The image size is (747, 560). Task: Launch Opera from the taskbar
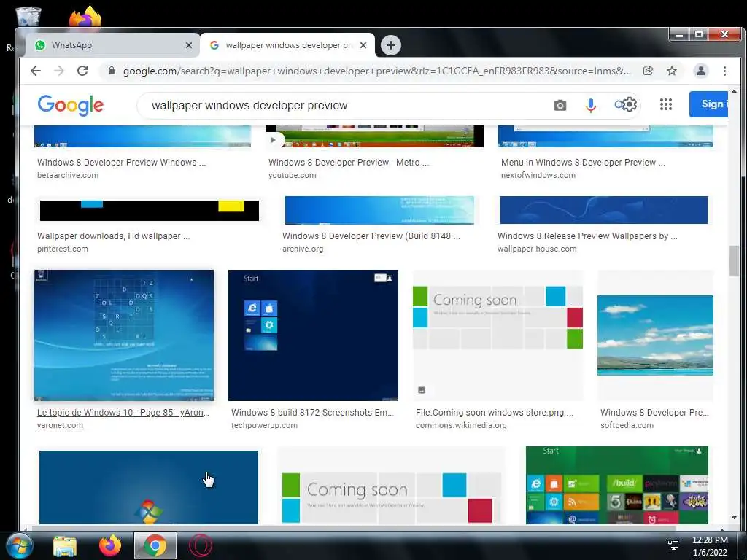tap(201, 545)
